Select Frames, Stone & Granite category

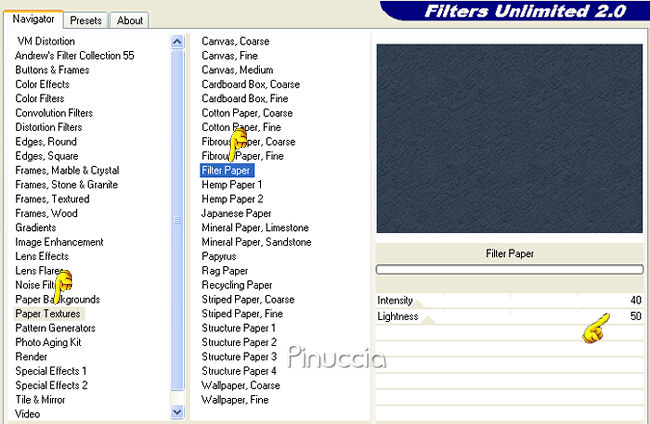67,184
